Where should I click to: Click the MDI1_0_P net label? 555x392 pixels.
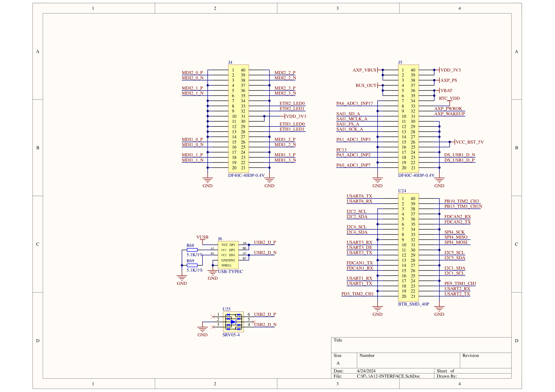tap(192, 139)
